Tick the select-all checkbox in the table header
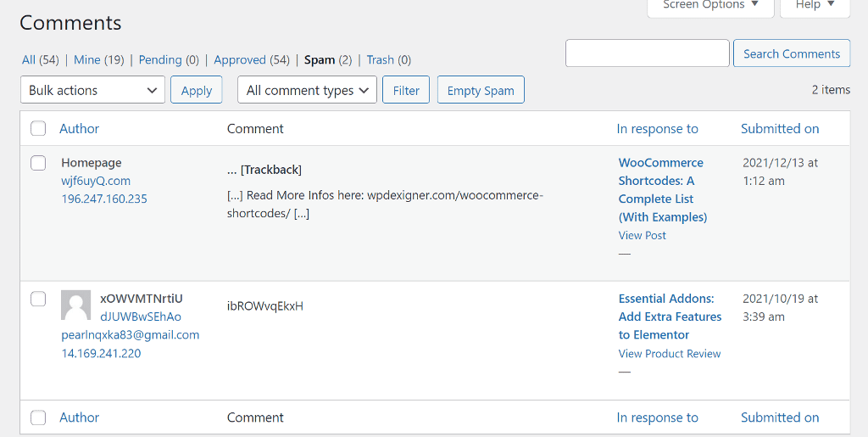 tap(38, 129)
